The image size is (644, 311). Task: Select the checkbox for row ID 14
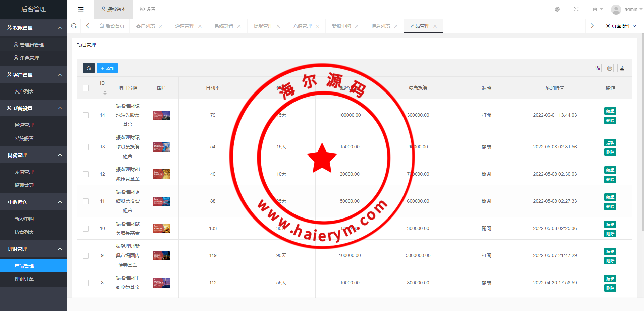click(x=86, y=115)
